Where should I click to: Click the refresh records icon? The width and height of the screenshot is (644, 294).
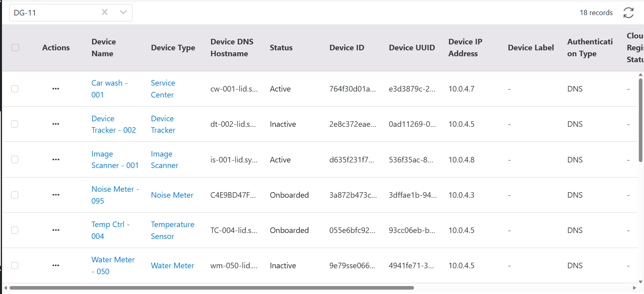tap(628, 13)
